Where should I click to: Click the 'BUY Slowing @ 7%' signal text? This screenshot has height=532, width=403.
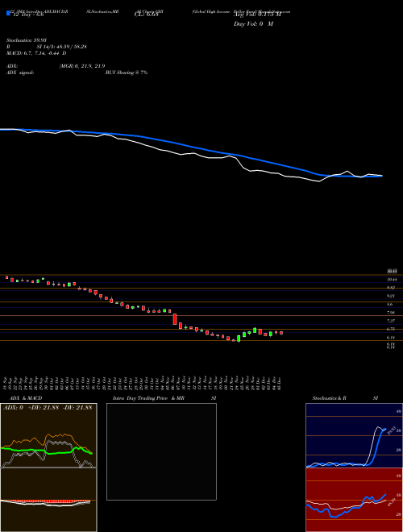127,73
